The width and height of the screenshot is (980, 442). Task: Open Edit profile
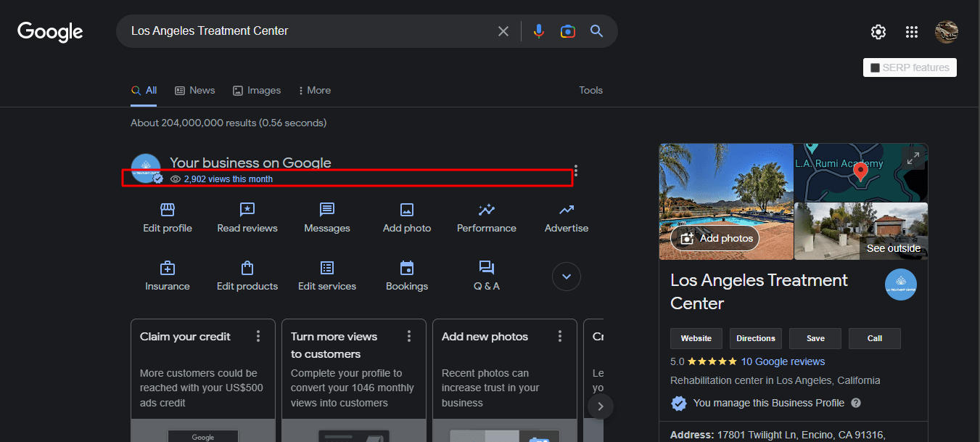coord(168,218)
